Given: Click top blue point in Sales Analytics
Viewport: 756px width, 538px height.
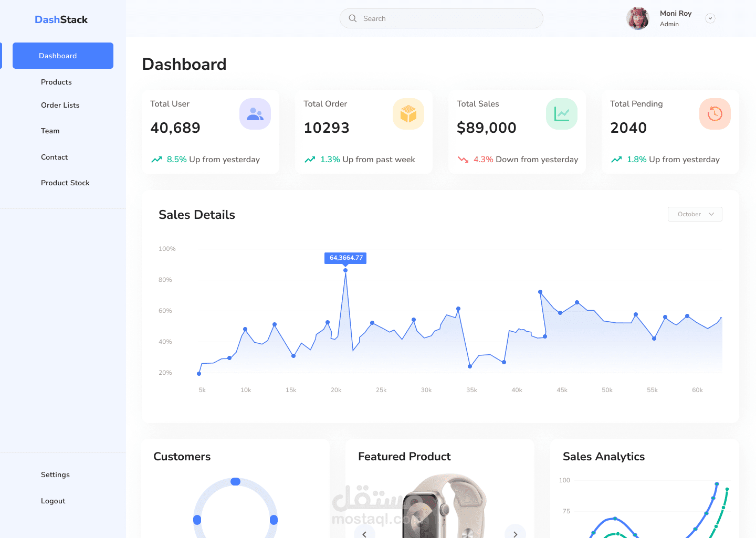Looking at the screenshot, I should coord(717,484).
